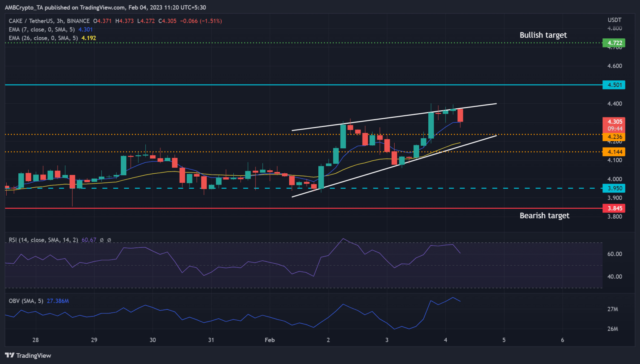Open the OBV indicator legend
Image resolution: width=640 pixels, height=364 pixels.
[26, 301]
